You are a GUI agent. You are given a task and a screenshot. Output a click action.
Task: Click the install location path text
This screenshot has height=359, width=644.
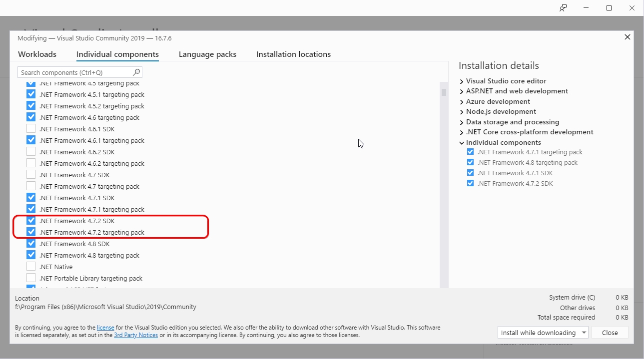point(106,307)
